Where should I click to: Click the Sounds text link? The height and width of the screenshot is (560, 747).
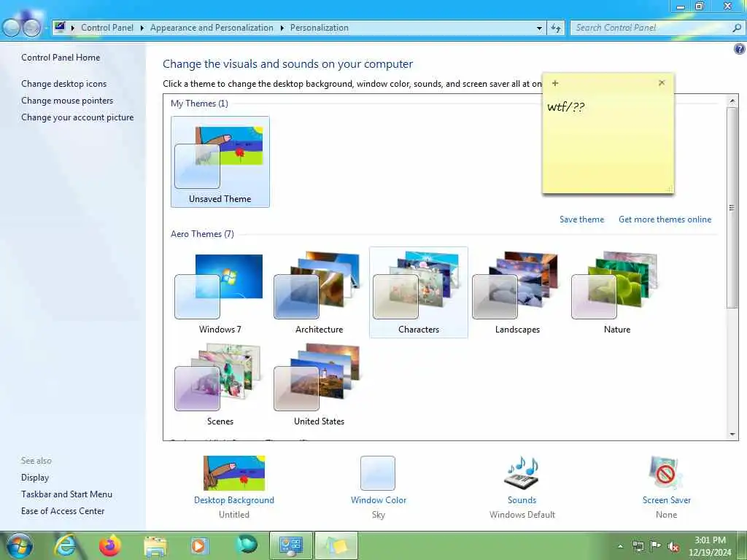point(522,500)
